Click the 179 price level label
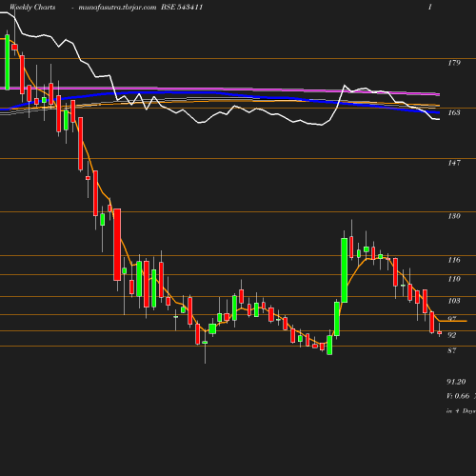The width and height of the screenshot is (476, 476). (x=454, y=63)
